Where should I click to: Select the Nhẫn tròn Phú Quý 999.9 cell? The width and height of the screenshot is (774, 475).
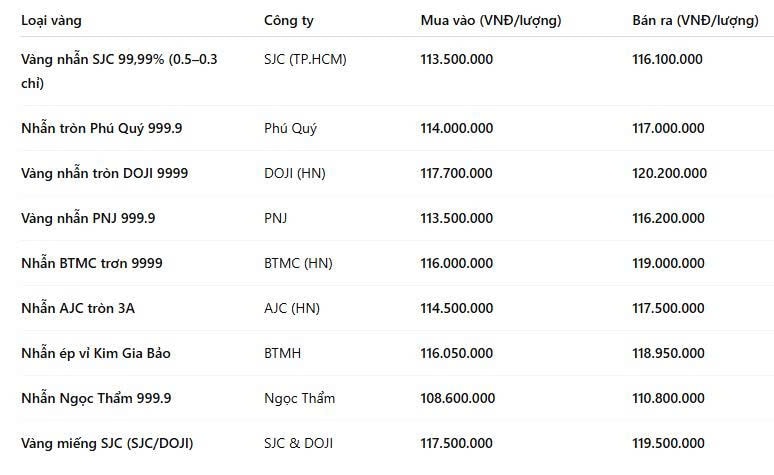click(102, 128)
